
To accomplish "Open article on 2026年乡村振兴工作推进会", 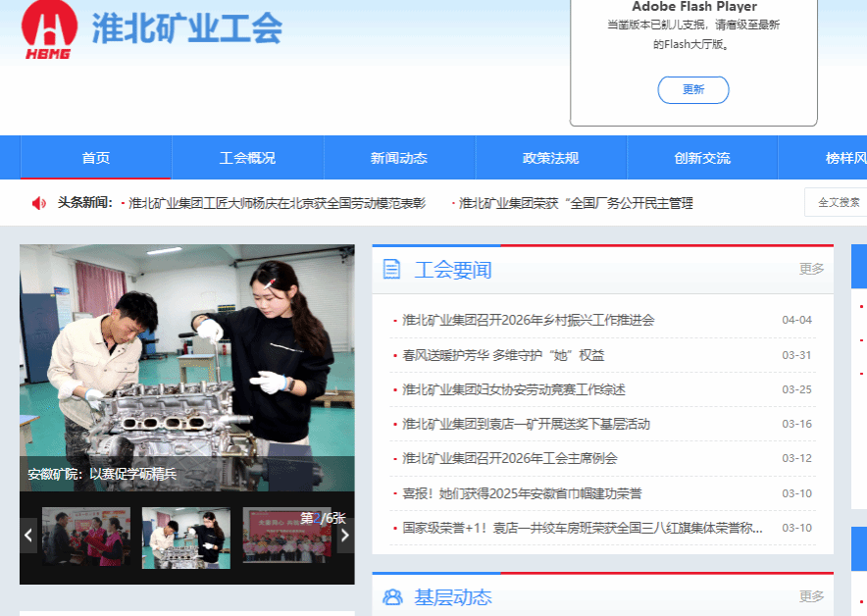I will 528,320.
